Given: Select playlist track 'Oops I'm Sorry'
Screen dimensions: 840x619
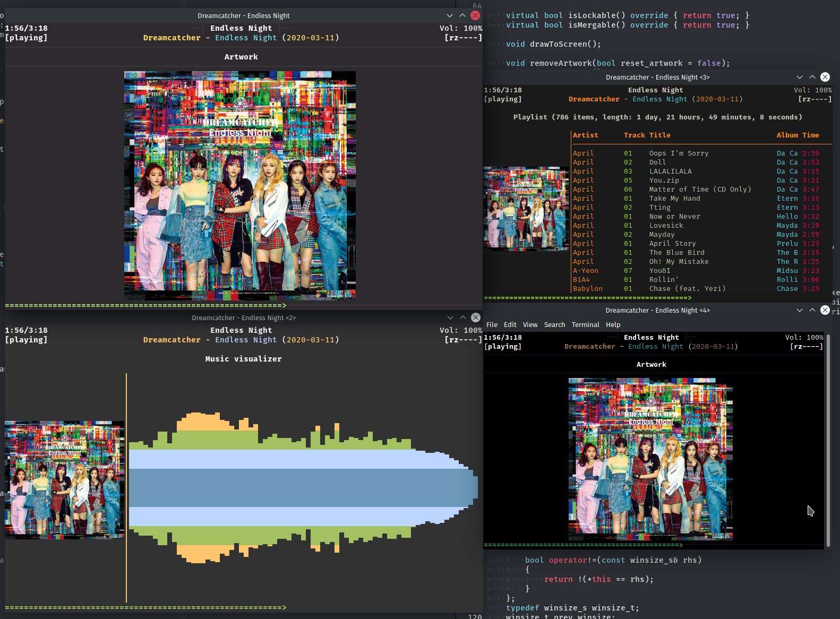Looking at the screenshot, I should click(x=696, y=153).
